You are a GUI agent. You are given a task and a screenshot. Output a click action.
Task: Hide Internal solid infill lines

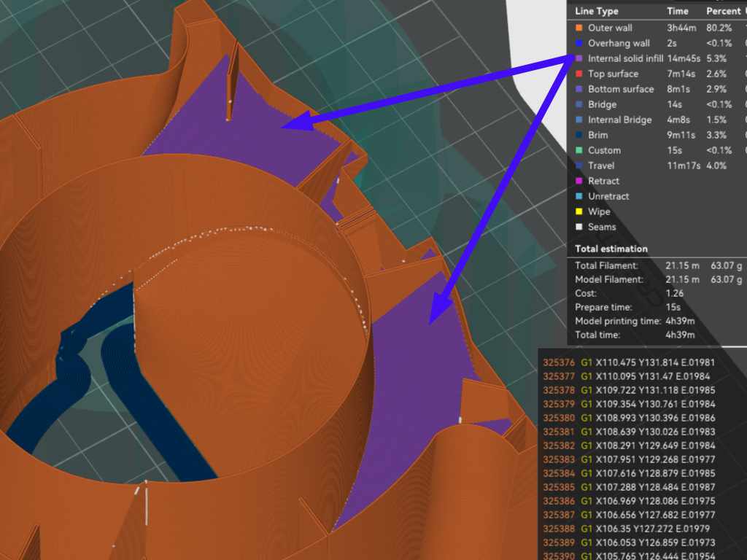point(625,58)
